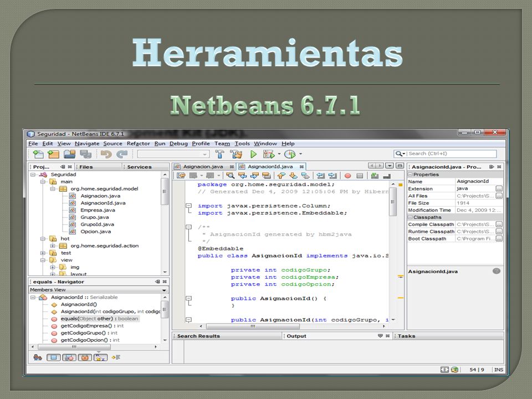Click the Save All toolbar icon
The width and height of the screenshot is (532, 399).
(85, 155)
